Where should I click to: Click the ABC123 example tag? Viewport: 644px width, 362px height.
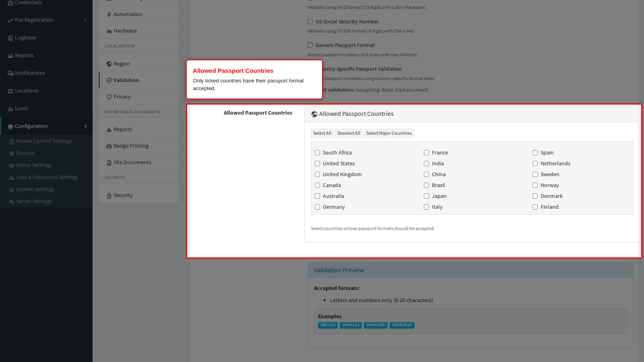tap(328, 325)
